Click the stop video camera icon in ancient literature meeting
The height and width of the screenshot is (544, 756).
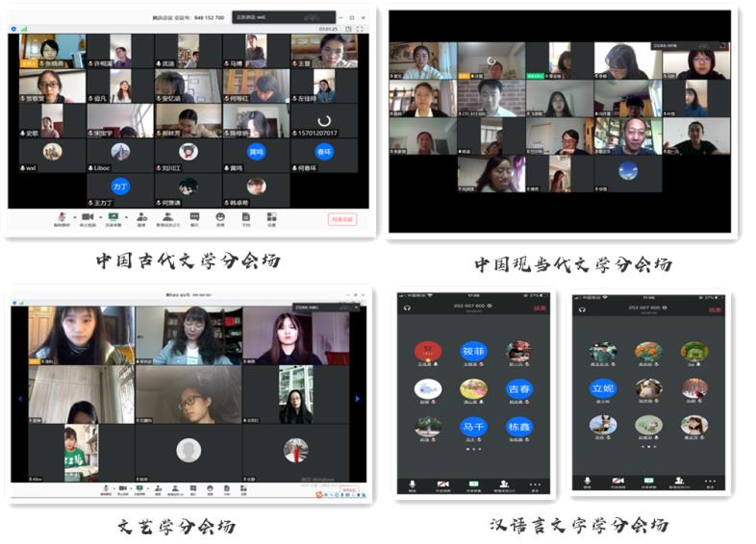click(x=88, y=217)
